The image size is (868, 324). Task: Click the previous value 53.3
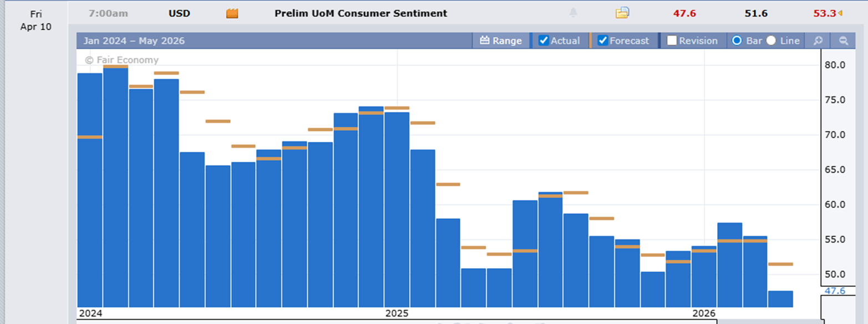[824, 13]
